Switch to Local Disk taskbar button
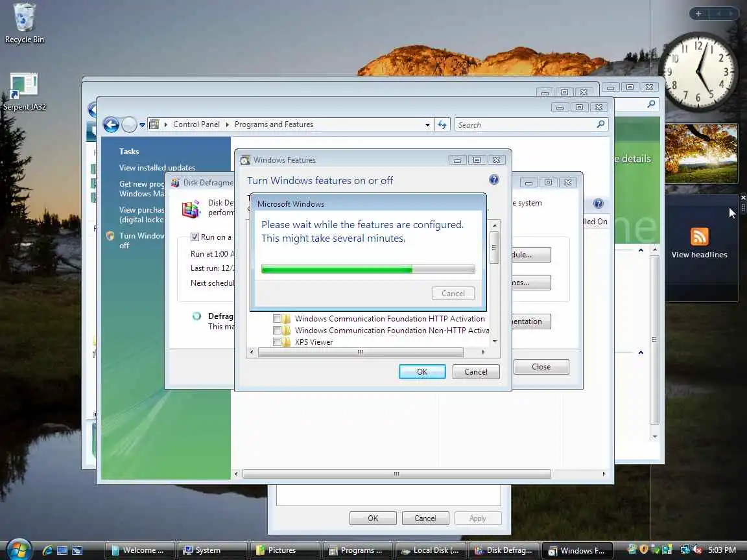This screenshot has width=747, height=560. [x=431, y=550]
